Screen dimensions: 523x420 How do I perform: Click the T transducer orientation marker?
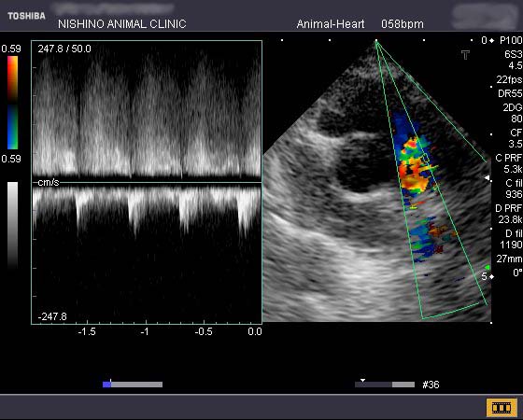[465, 55]
